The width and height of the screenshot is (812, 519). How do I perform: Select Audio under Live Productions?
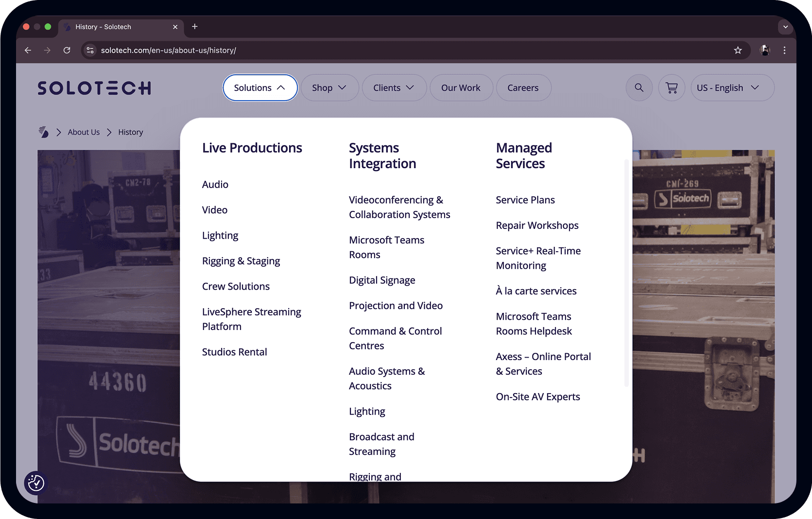[x=215, y=185]
